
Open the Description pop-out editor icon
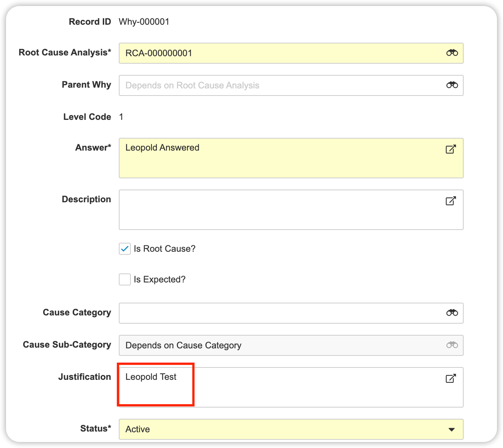click(451, 201)
